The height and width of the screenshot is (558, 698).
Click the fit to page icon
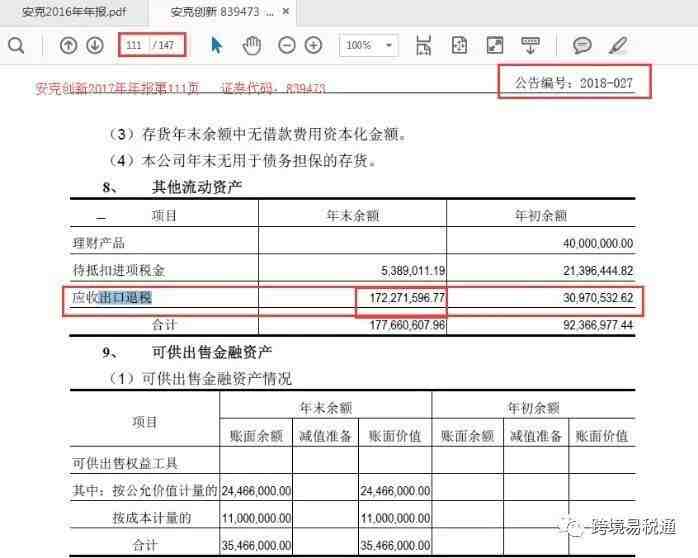click(459, 46)
